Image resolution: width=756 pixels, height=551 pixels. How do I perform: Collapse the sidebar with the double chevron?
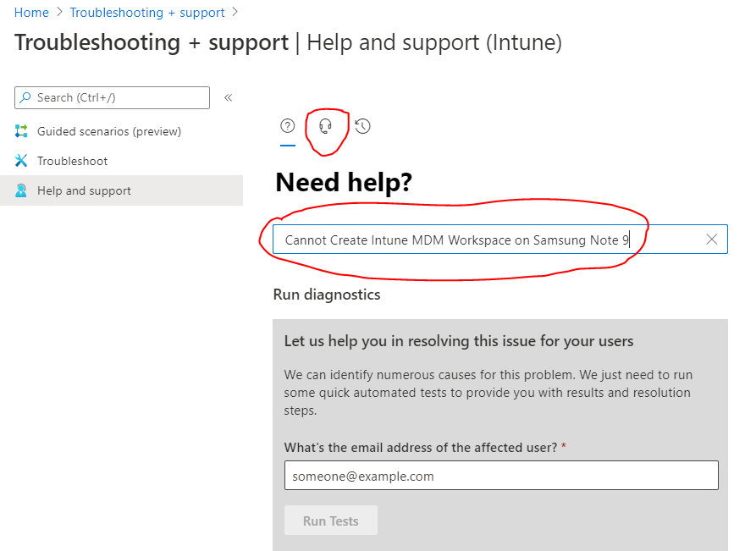pos(228,98)
